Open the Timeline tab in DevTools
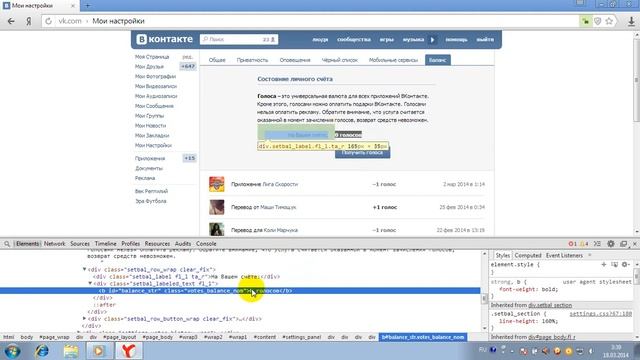This screenshot has height=360, width=640. pyautogui.click(x=106, y=244)
